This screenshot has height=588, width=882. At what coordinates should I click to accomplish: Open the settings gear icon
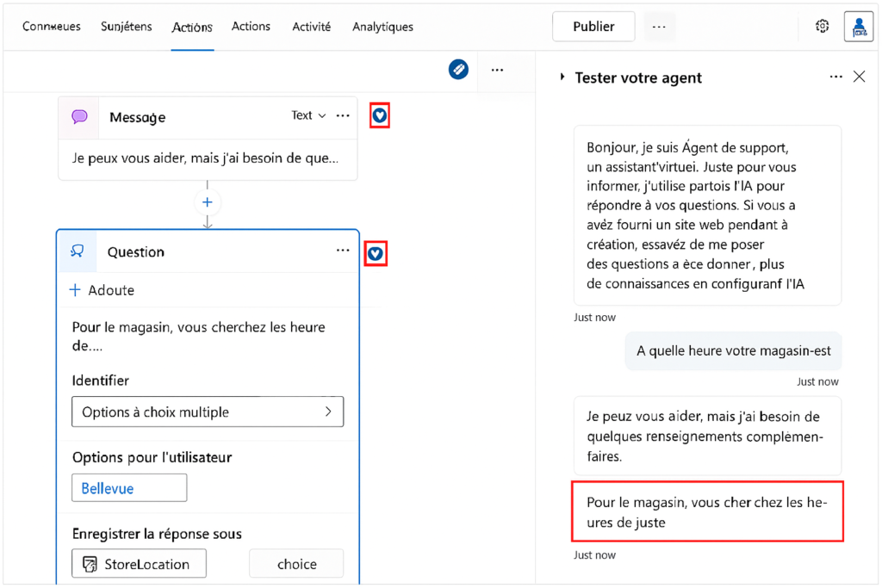[822, 27]
